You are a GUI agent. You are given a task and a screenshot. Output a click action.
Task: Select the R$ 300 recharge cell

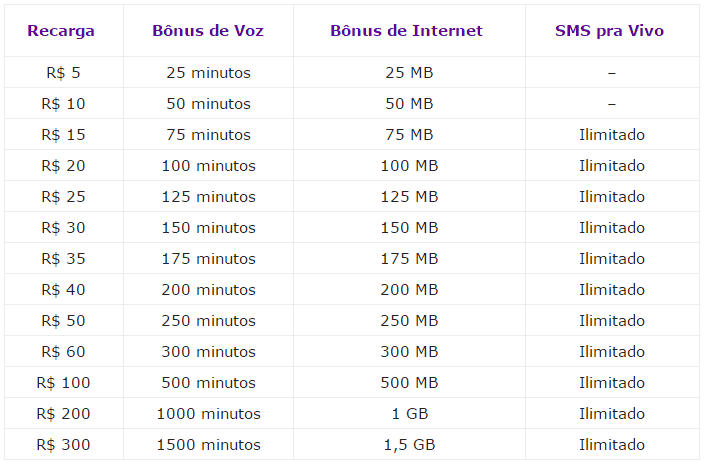point(63,446)
